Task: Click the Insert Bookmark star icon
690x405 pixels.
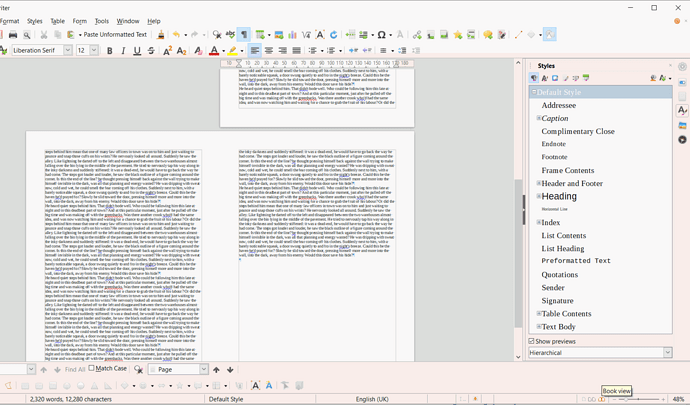Action: click(x=458, y=35)
